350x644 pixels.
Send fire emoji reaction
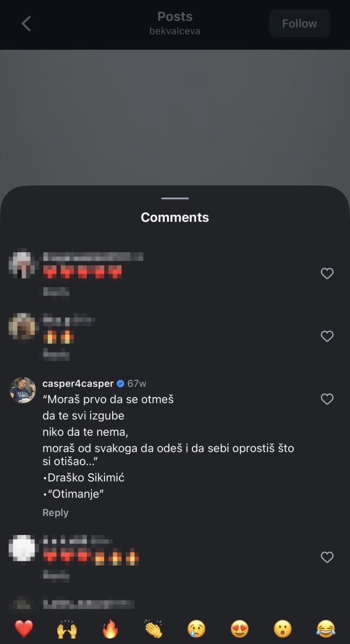click(x=110, y=628)
